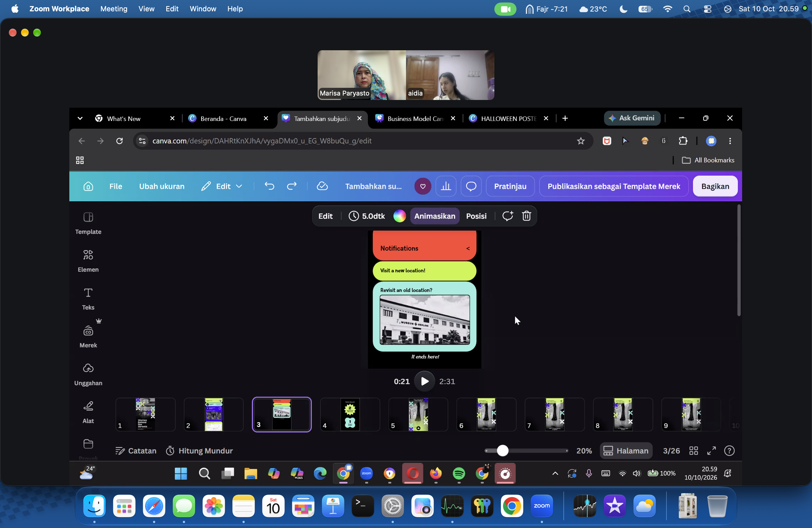Delete the page with trash icon
Image resolution: width=812 pixels, height=528 pixels.
coord(526,216)
